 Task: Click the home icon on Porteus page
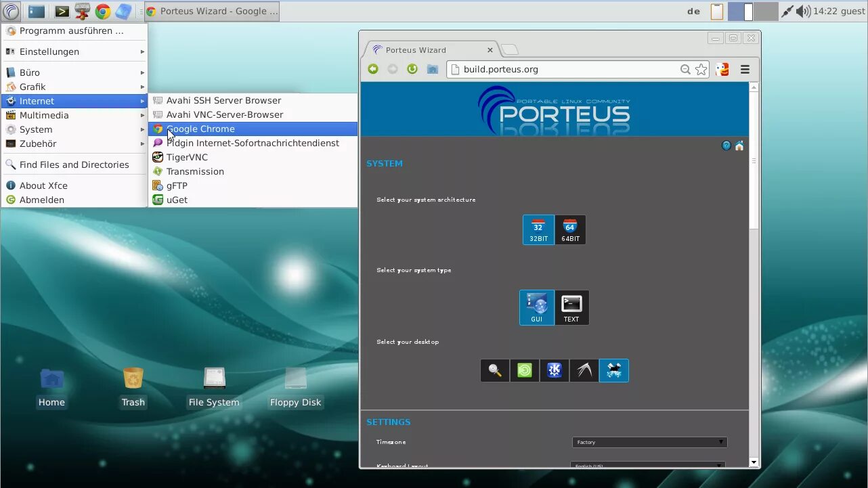point(739,146)
